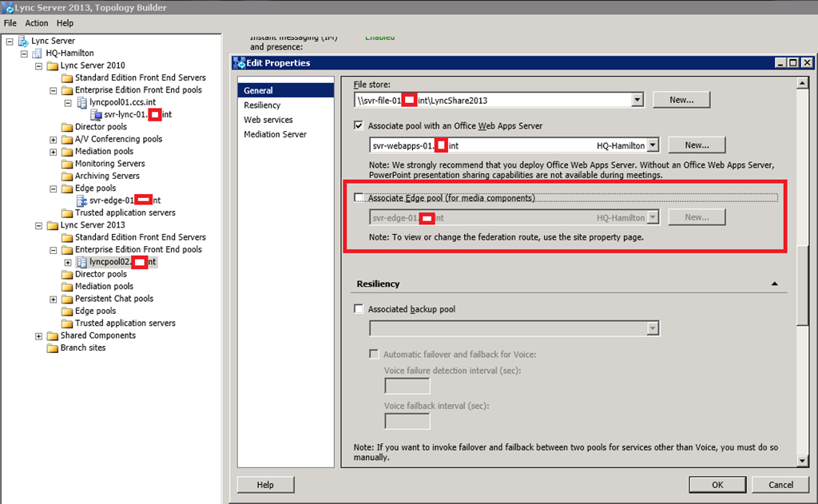Click Director pools folder icon under Lync Server 2010
The width and height of the screenshot is (818, 504).
[67, 127]
